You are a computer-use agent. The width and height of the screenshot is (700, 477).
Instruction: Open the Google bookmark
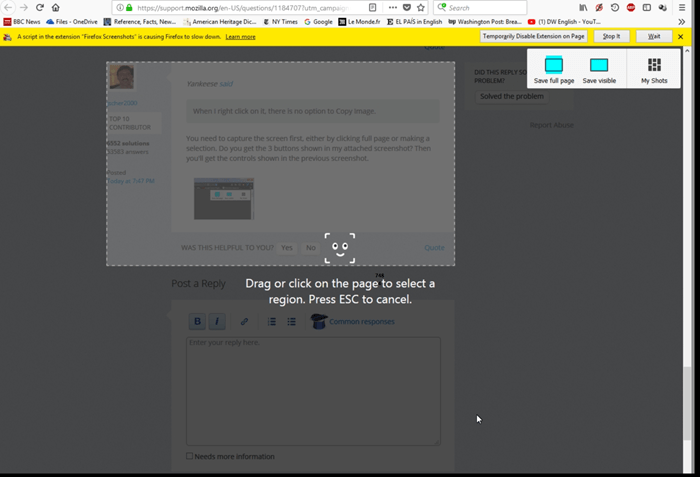pyautogui.click(x=318, y=21)
